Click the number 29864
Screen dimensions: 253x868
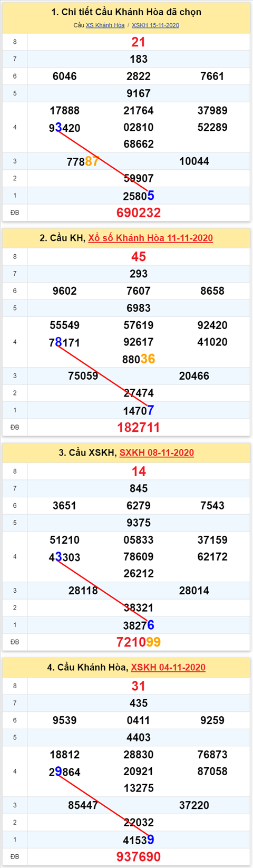coord(65,771)
